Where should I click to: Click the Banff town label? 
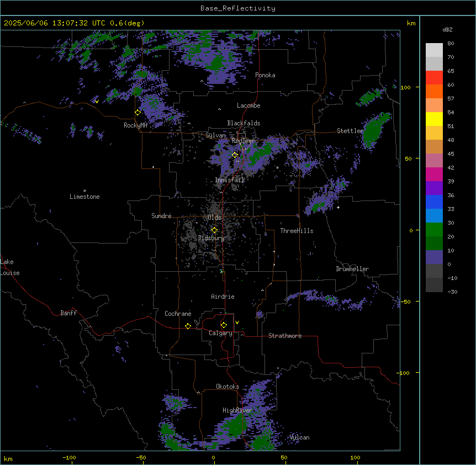pyautogui.click(x=68, y=313)
